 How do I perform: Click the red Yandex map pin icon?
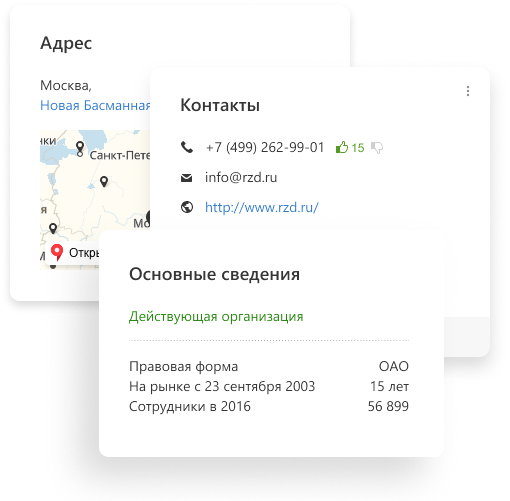[57, 252]
